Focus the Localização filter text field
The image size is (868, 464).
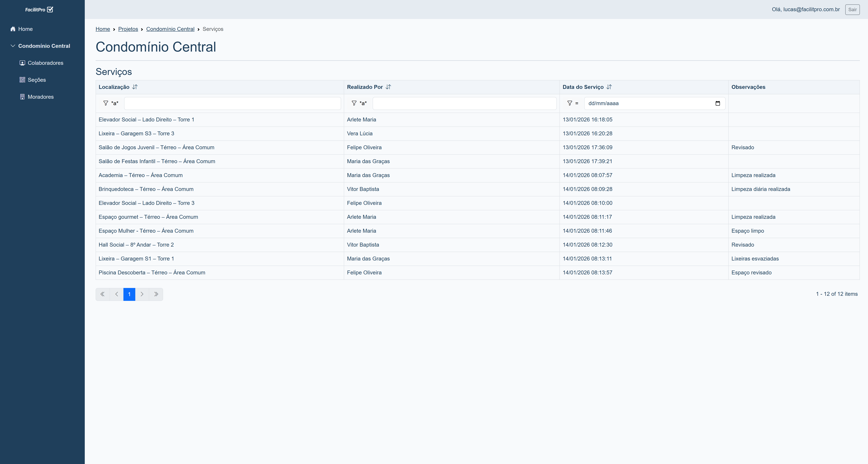[x=232, y=103]
